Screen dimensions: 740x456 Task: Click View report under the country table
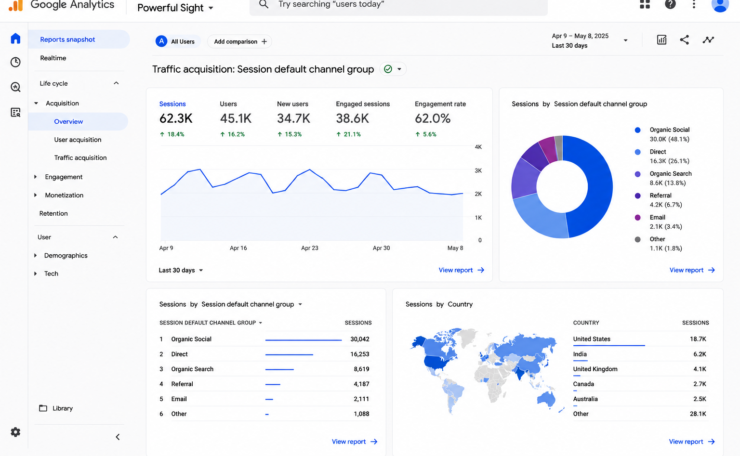691,441
